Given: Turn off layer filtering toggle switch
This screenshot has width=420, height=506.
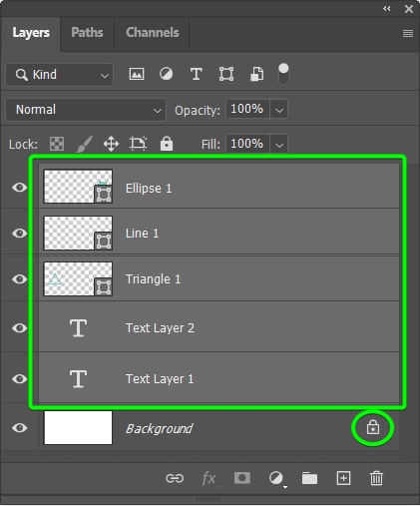Looking at the screenshot, I should [x=283, y=74].
